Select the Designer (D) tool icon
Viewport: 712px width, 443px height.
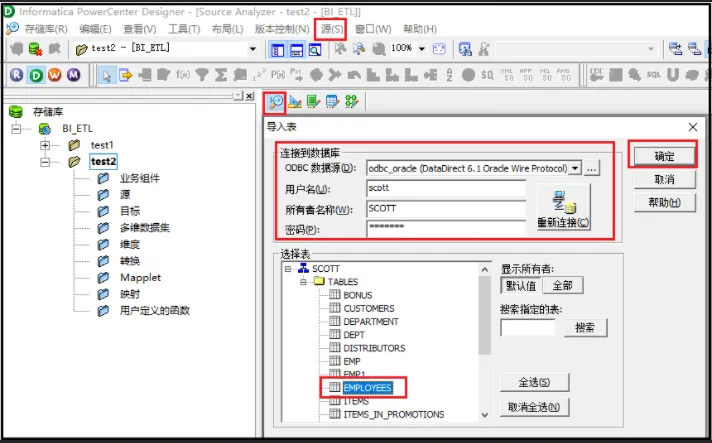point(35,75)
